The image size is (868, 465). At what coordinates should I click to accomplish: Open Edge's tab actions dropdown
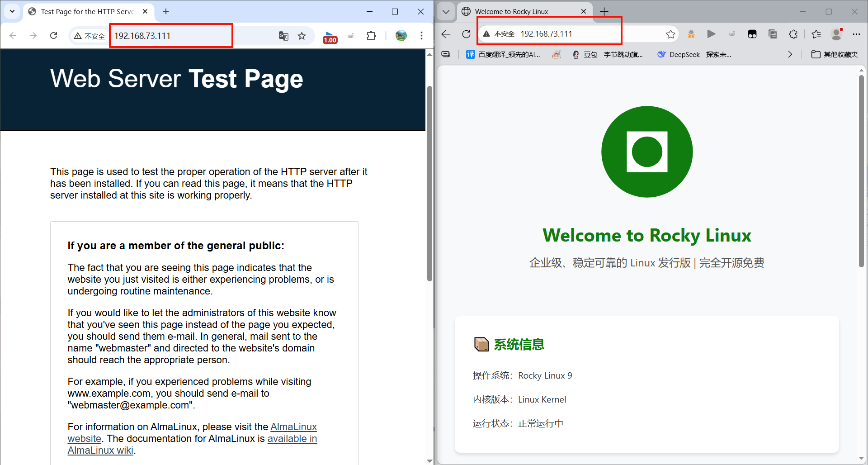click(x=446, y=11)
